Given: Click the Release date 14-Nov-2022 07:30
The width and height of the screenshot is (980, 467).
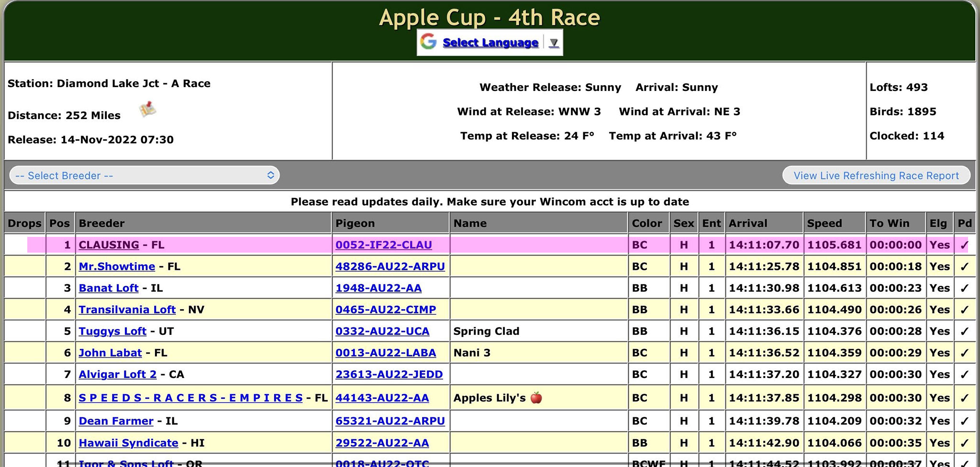Looking at the screenshot, I should (90, 140).
